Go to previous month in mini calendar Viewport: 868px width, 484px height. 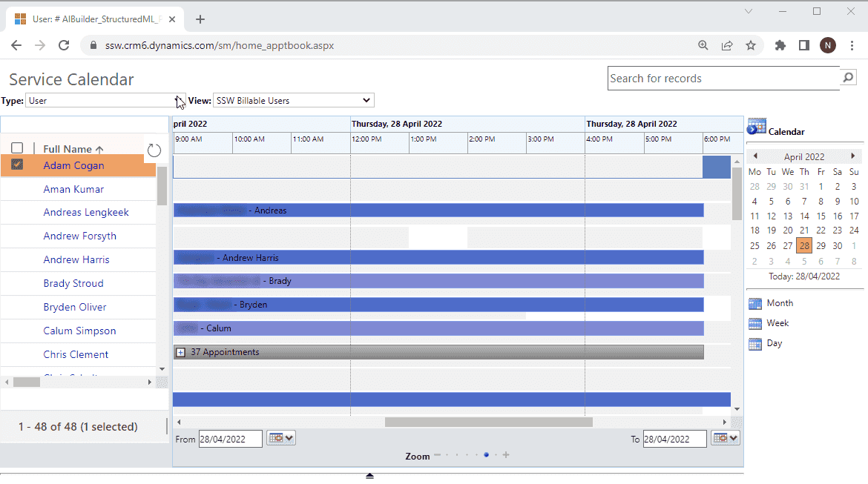(x=755, y=156)
